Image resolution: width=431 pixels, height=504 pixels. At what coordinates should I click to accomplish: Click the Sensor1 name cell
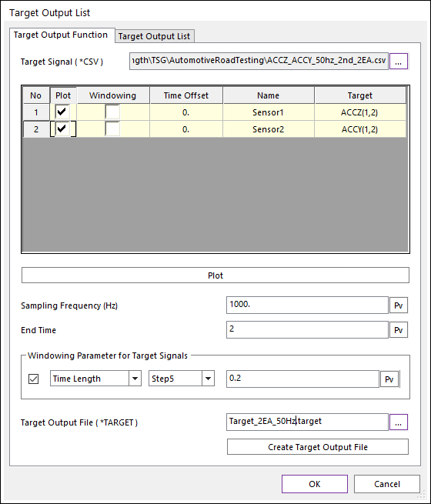(268, 112)
